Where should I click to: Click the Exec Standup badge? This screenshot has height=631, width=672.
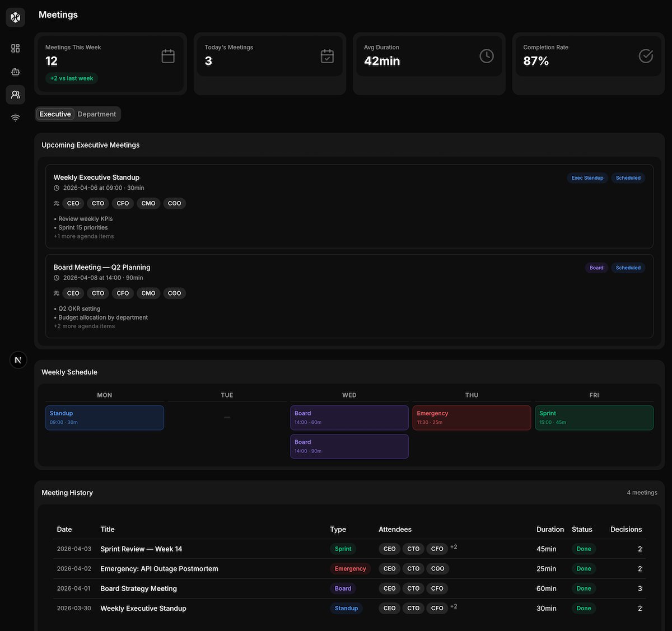pos(587,178)
